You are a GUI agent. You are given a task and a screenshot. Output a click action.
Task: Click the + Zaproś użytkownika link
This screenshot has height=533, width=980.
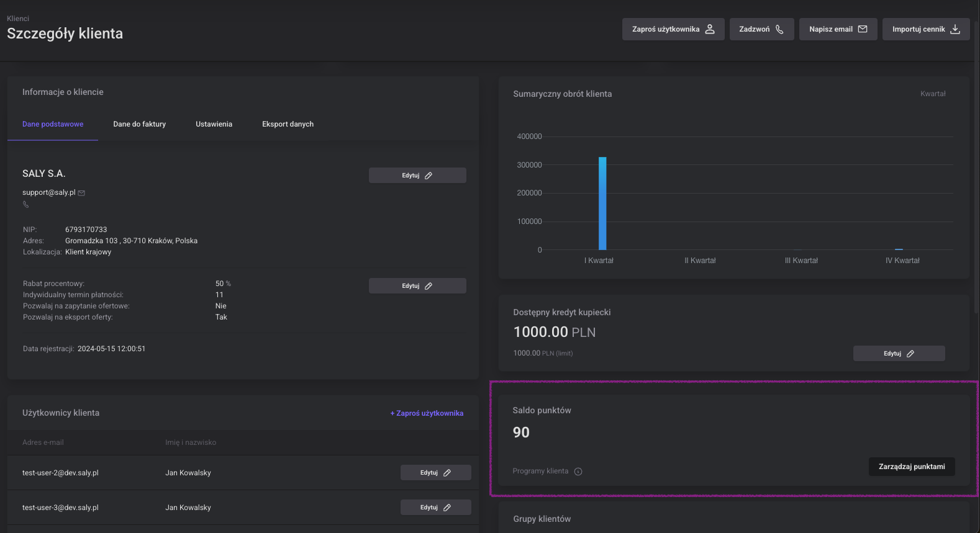(x=427, y=413)
